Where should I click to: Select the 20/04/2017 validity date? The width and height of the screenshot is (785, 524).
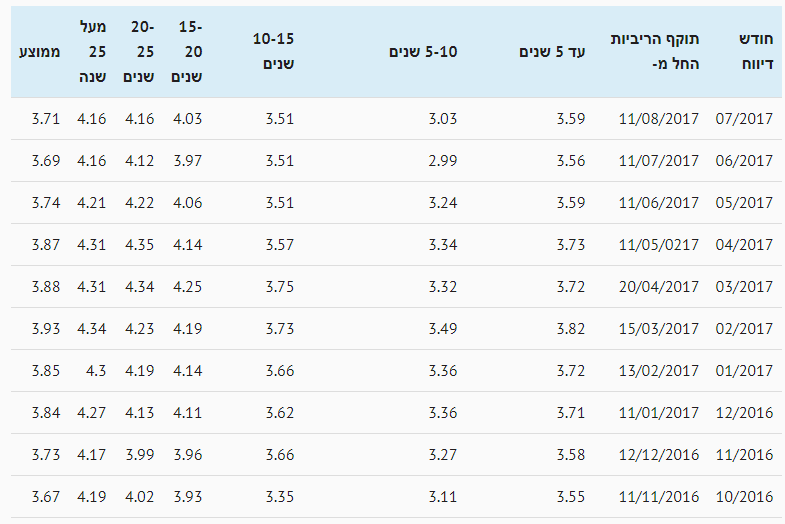[658, 287]
